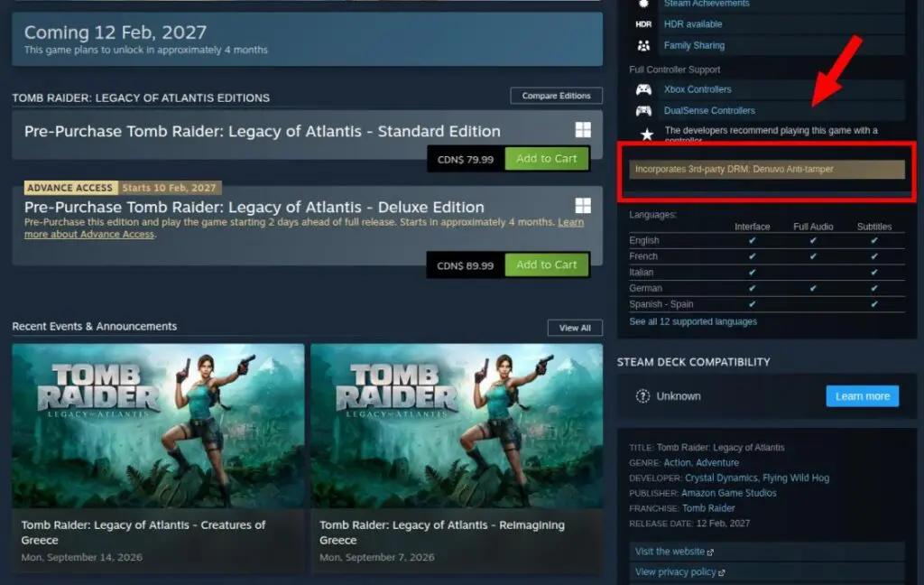This screenshot has width=924, height=585.
Task: Open the Xbox Controllers link
Action: (698, 89)
